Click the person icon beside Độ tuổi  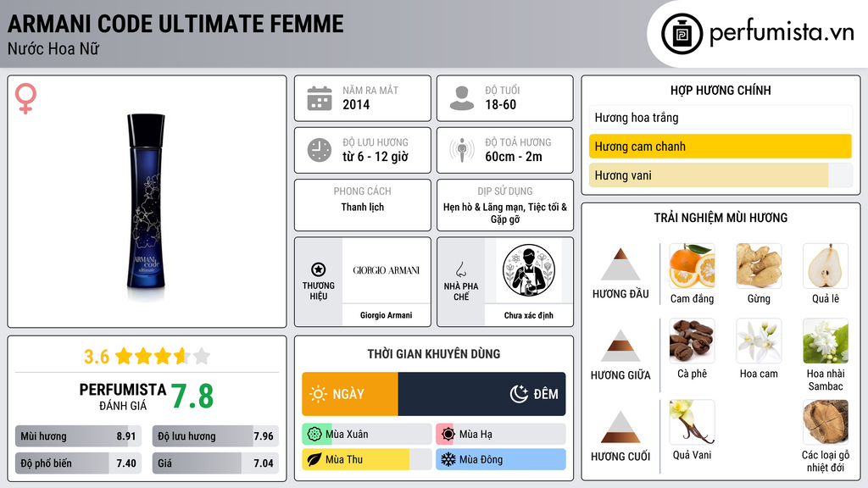point(462,98)
